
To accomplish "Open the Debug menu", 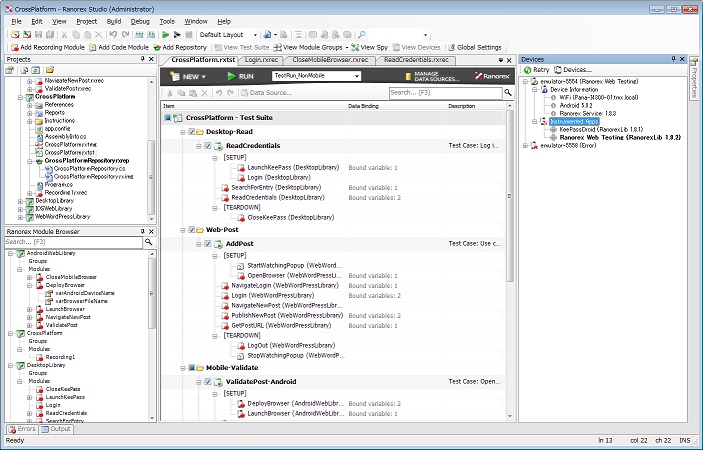I will (x=140, y=20).
